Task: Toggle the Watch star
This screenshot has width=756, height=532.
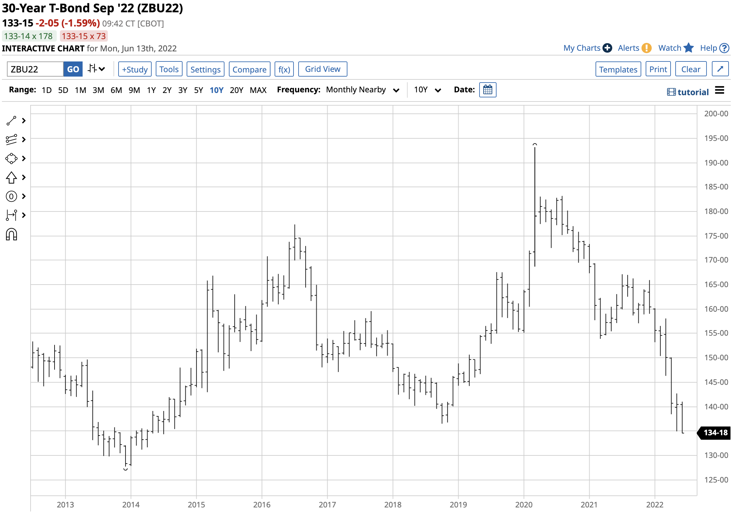Action: point(688,48)
